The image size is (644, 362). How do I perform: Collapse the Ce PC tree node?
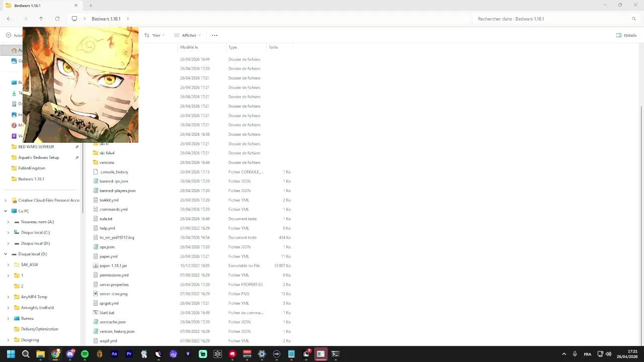6,211
